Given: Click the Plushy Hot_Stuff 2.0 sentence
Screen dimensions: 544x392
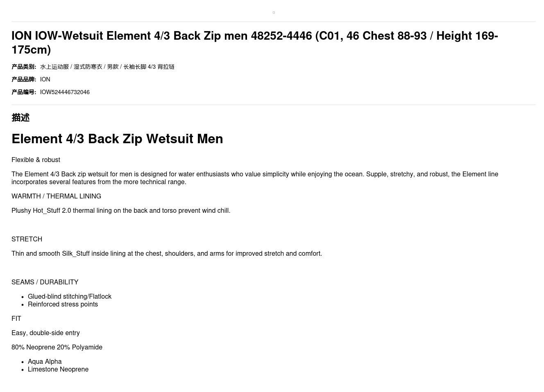Looking at the screenshot, I should 121,211.
